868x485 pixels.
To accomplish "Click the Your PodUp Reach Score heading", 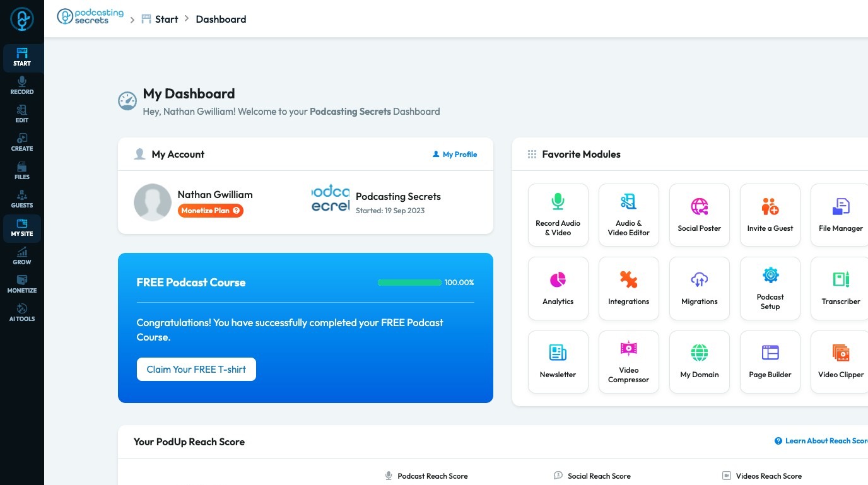I will 189,441.
